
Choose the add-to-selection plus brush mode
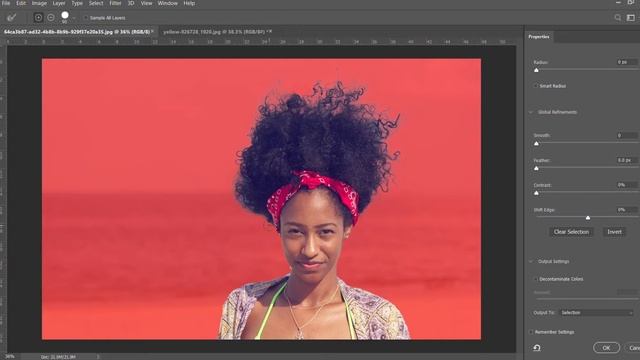pyautogui.click(x=38, y=18)
